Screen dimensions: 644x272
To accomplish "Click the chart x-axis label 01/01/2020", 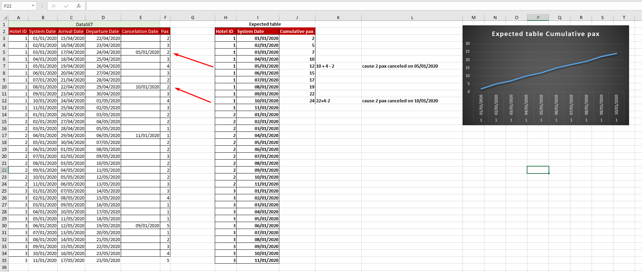I will 481,104.
